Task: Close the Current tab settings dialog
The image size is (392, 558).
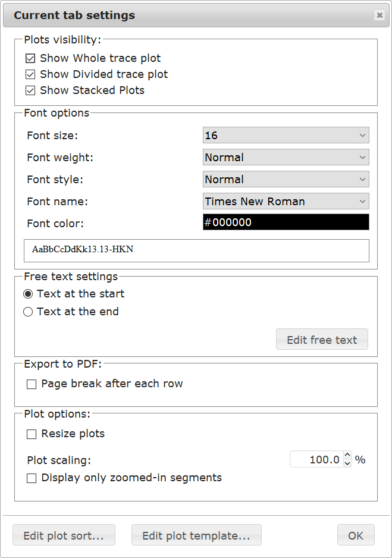Action: (x=380, y=15)
